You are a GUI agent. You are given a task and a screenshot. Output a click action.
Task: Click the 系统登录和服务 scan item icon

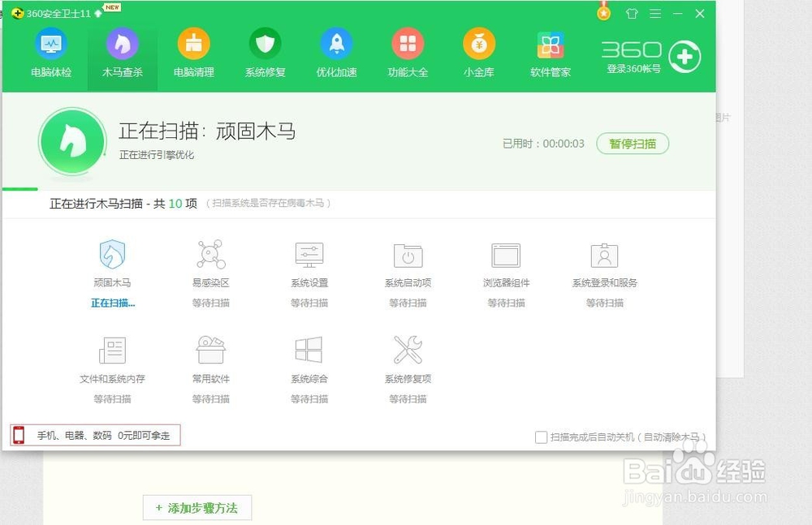(x=604, y=256)
